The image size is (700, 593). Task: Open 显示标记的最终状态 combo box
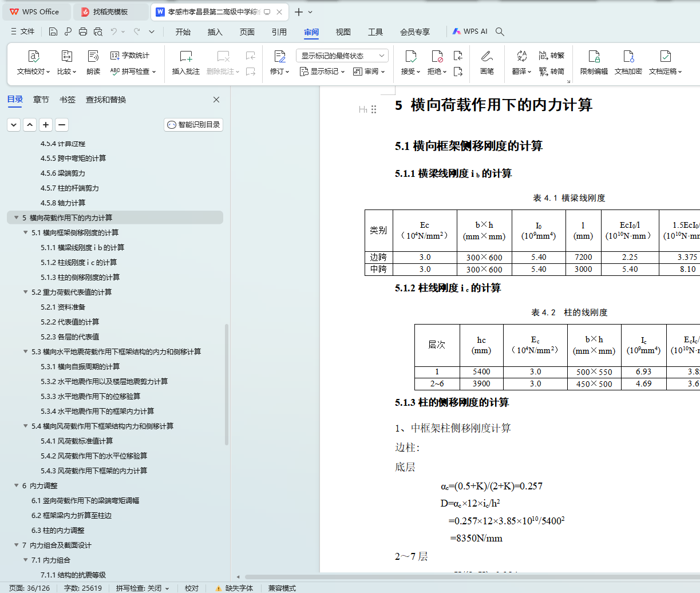[342, 56]
